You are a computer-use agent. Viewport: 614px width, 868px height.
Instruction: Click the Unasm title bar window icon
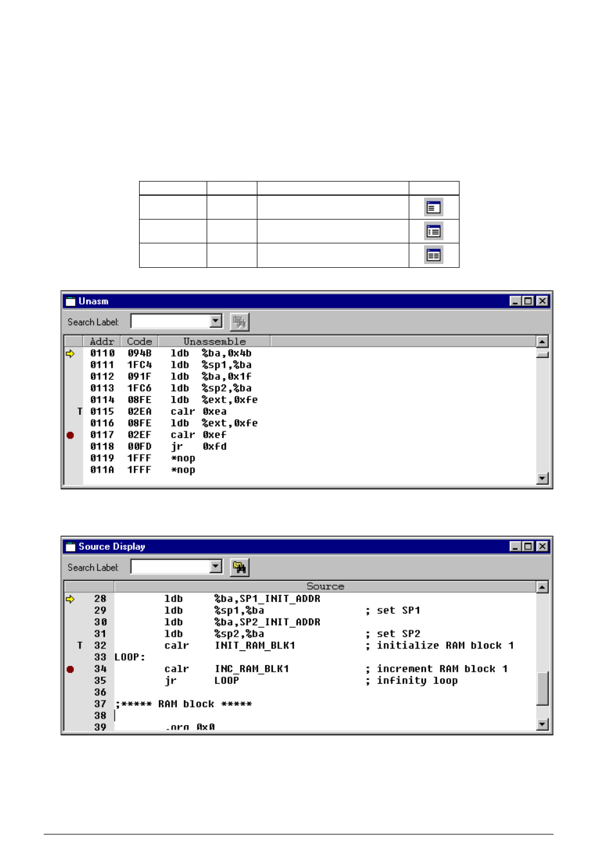[70, 301]
